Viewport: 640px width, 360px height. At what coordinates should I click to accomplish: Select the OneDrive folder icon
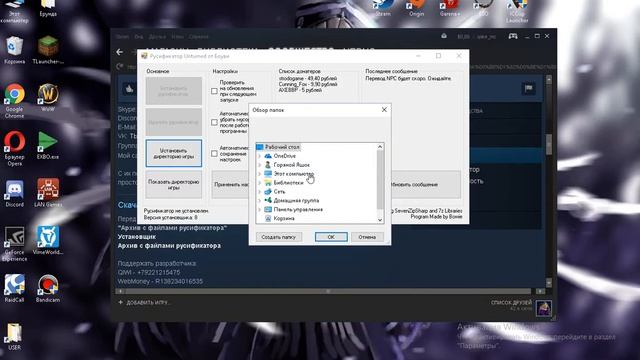268,156
